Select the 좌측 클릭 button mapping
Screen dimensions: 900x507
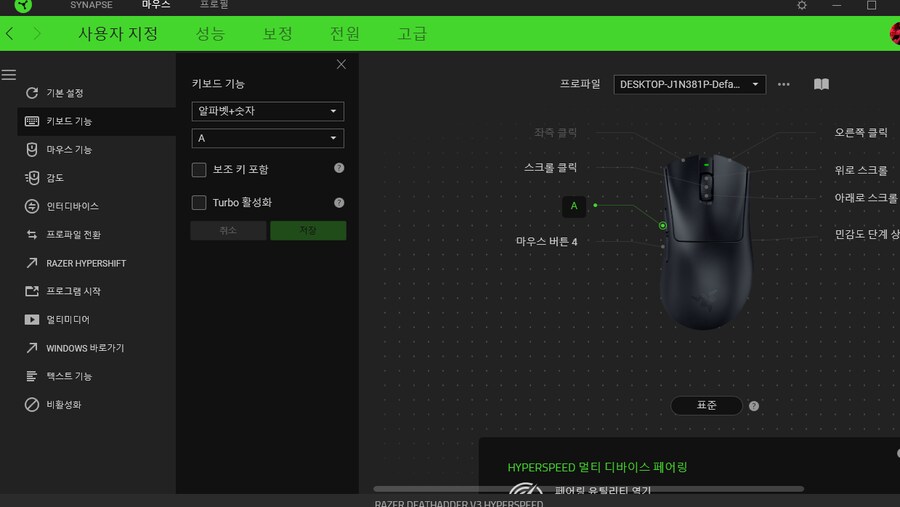[555, 133]
